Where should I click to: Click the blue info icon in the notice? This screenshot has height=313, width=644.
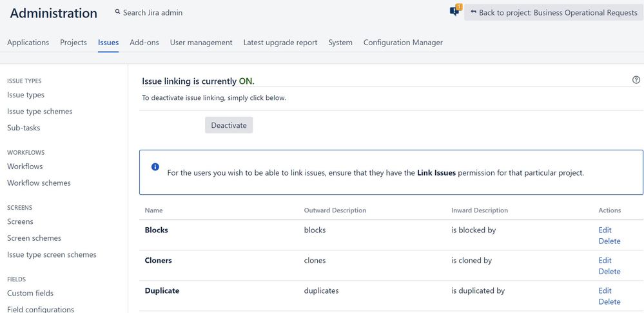point(155,167)
